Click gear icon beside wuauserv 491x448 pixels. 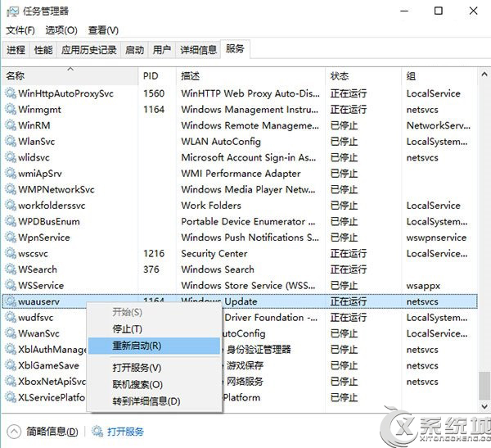tap(11, 301)
